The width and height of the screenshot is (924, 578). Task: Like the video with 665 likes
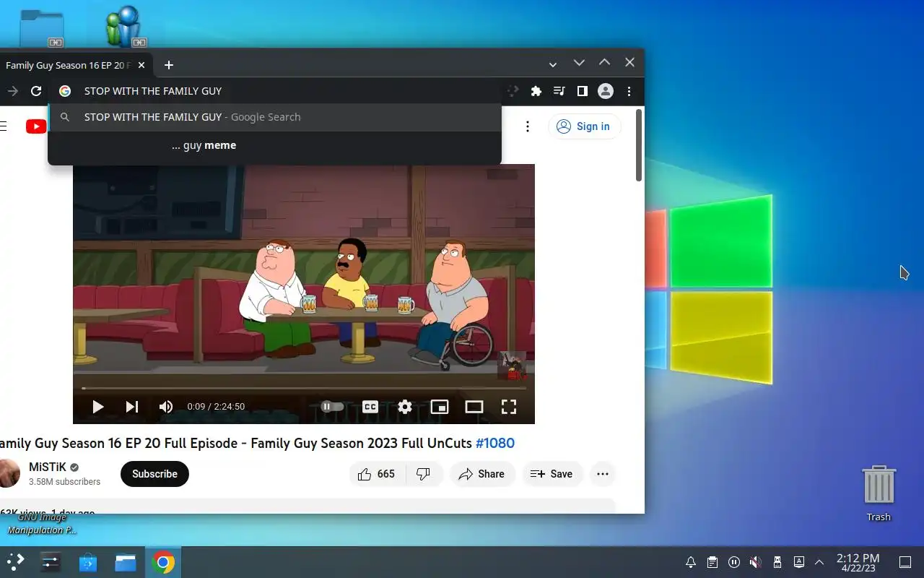click(x=378, y=474)
